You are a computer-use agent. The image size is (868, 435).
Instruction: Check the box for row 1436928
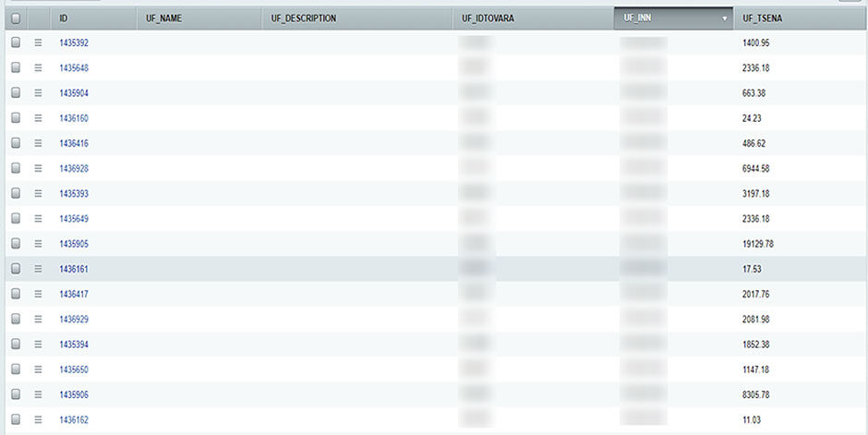click(x=16, y=168)
